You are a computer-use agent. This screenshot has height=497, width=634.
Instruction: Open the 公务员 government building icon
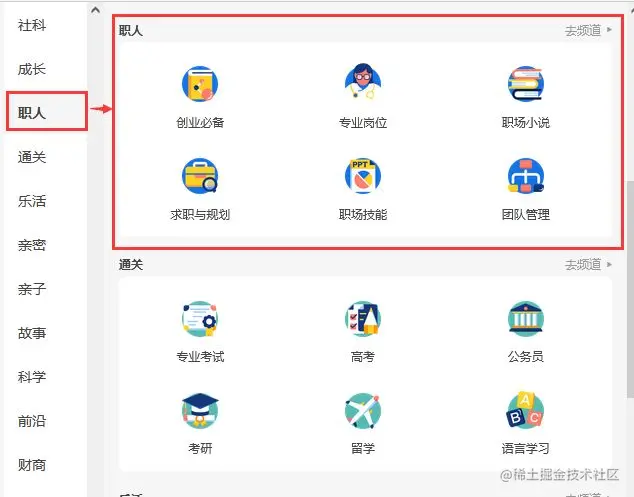pyautogui.click(x=526, y=319)
